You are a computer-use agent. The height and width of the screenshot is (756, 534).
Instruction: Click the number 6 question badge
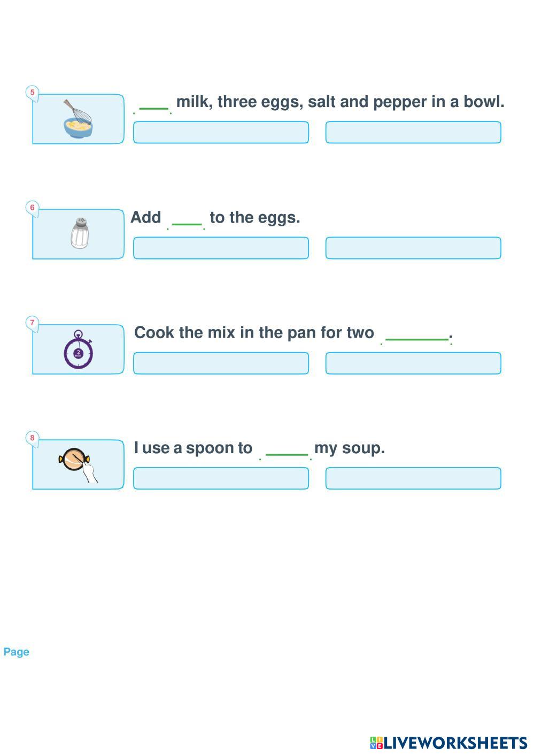[32, 208]
